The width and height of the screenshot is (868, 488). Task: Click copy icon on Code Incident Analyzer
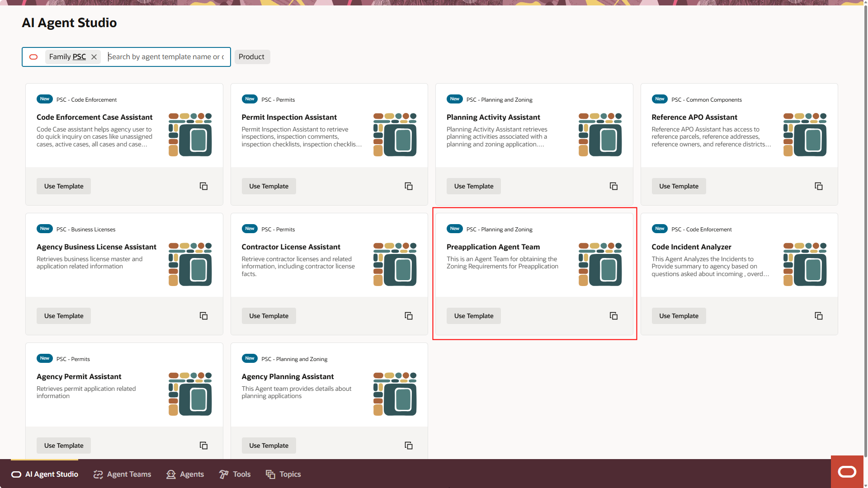pyautogui.click(x=818, y=316)
